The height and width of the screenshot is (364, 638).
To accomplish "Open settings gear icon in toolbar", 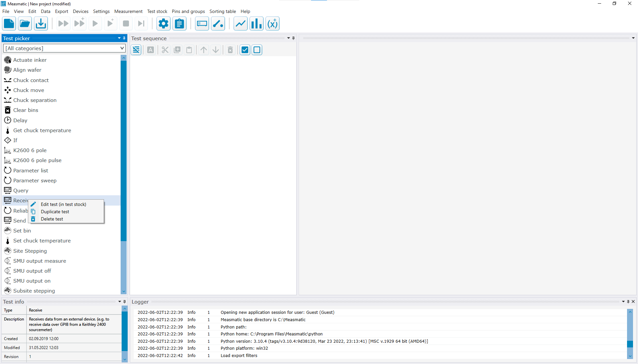I will pos(163,24).
